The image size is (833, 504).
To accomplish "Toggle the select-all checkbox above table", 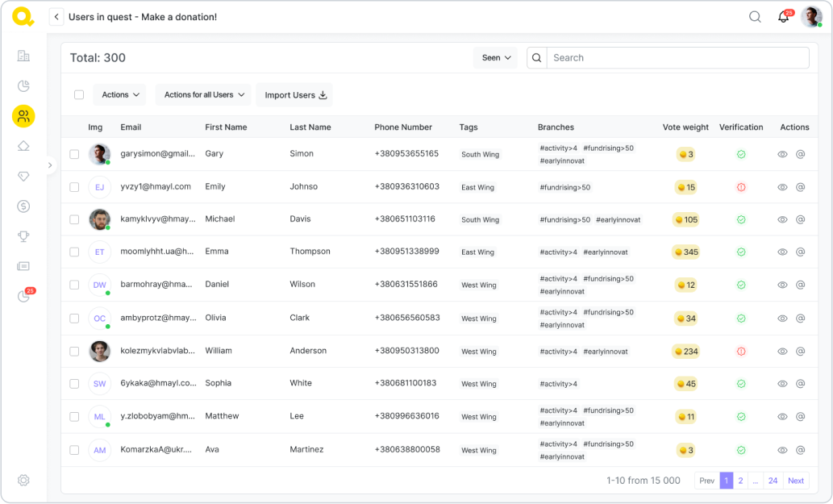I will click(79, 95).
